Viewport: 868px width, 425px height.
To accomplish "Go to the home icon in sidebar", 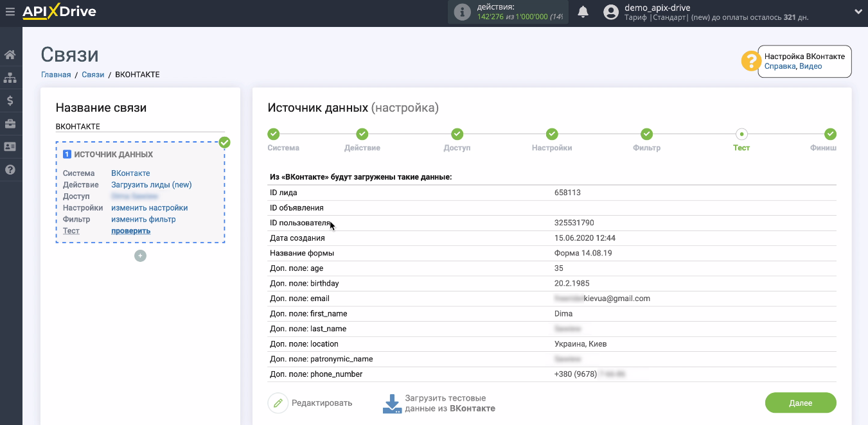I will pos(10,55).
